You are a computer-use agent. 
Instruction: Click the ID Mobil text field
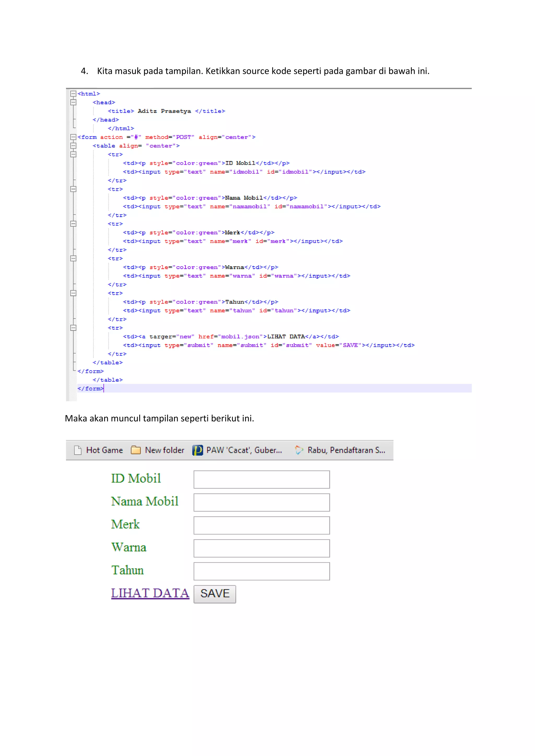tap(261, 479)
